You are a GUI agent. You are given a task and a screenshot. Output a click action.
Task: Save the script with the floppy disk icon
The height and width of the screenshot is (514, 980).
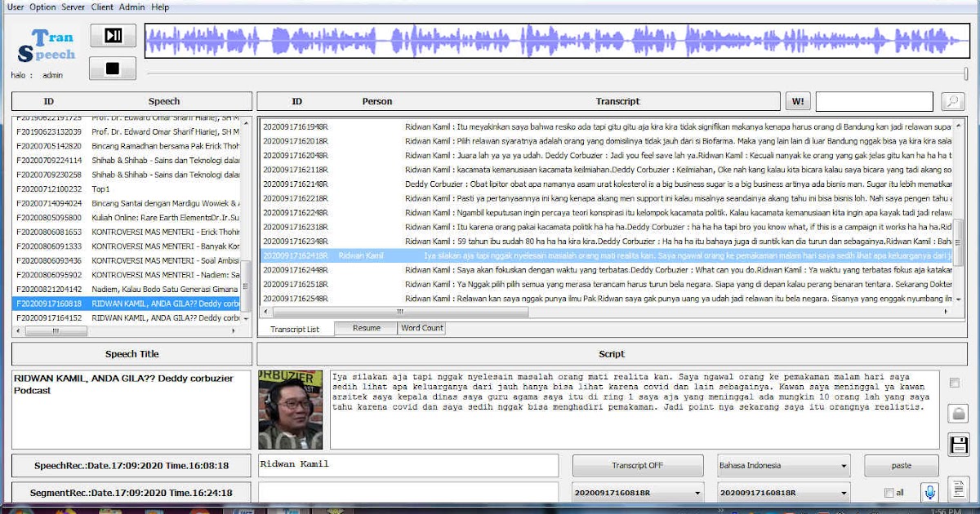958,444
